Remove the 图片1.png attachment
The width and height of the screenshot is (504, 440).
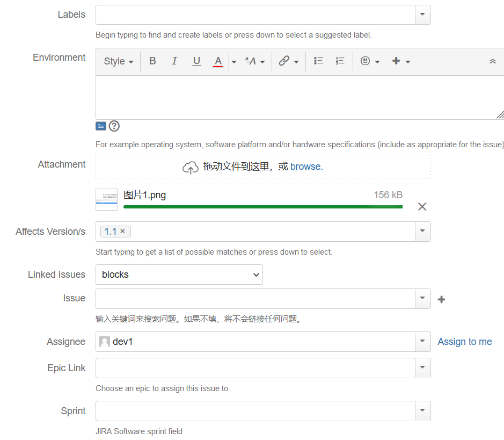pyautogui.click(x=422, y=207)
